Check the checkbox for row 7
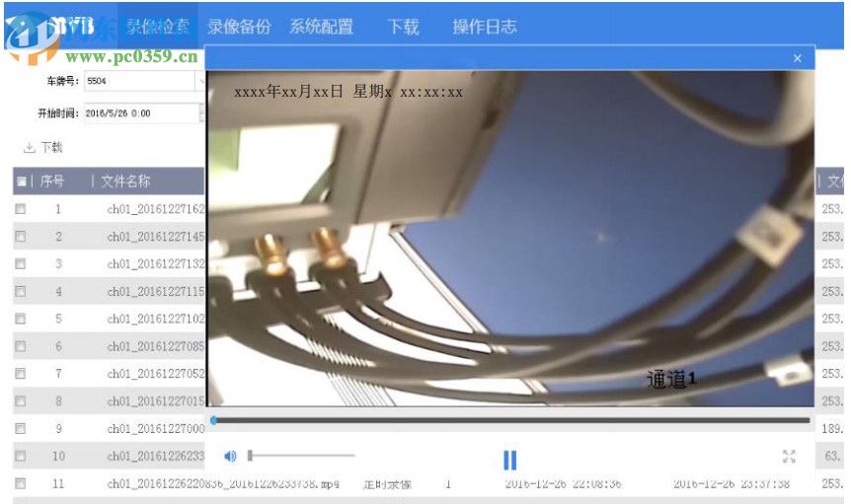 [x=20, y=374]
